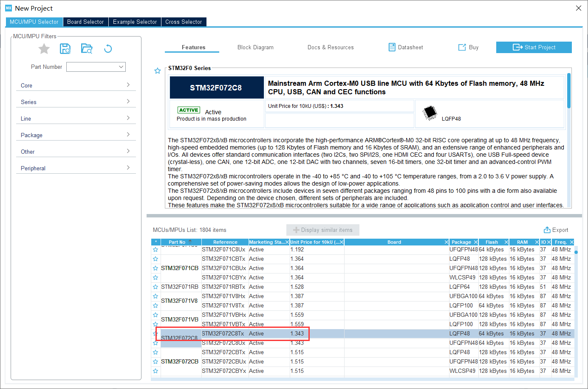Screen dimensions: 588x389
Task: Toggle favorite star for STM32F072CBUx row
Action: click(x=155, y=362)
